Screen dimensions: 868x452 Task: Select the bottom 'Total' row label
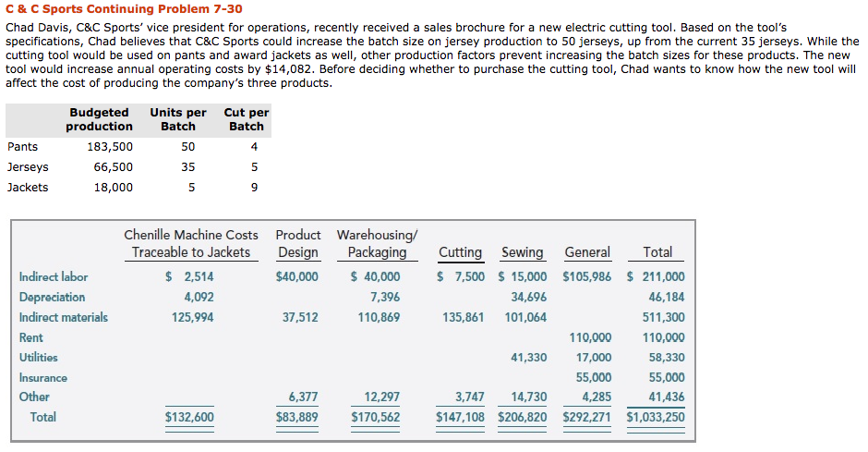click(43, 417)
